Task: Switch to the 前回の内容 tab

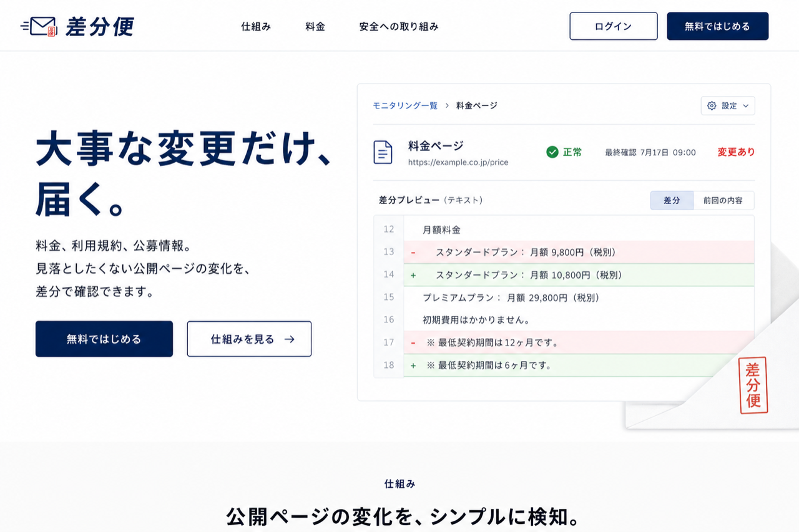Action: coord(723,200)
